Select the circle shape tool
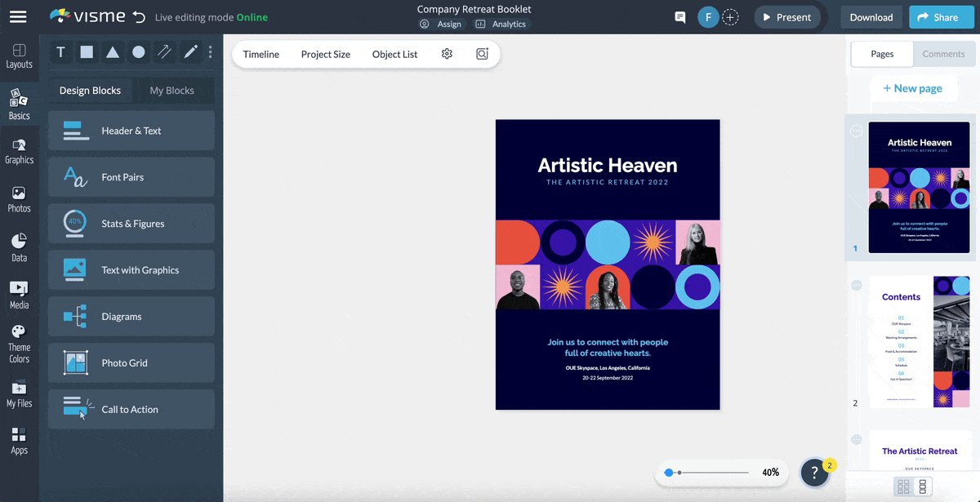Screen dimensions: 980x502 tap(139, 52)
